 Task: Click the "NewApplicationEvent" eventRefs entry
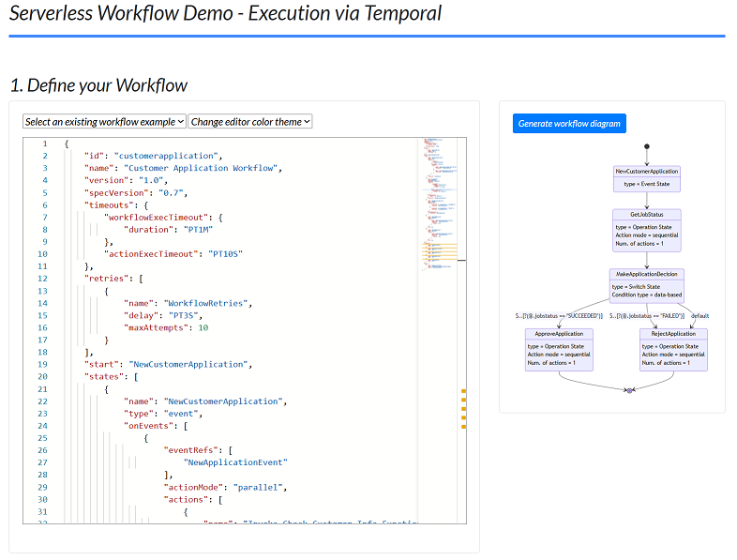tap(236, 462)
